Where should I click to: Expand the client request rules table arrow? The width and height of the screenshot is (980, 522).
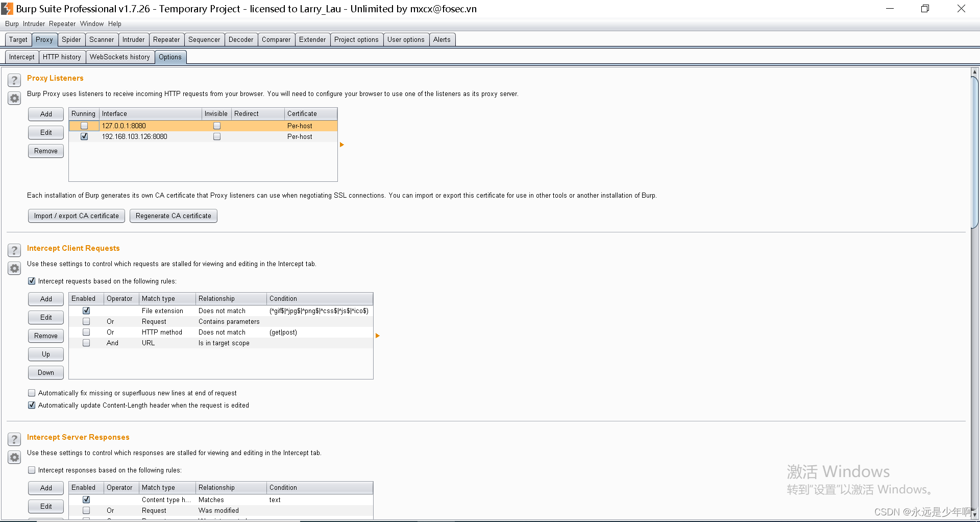378,336
